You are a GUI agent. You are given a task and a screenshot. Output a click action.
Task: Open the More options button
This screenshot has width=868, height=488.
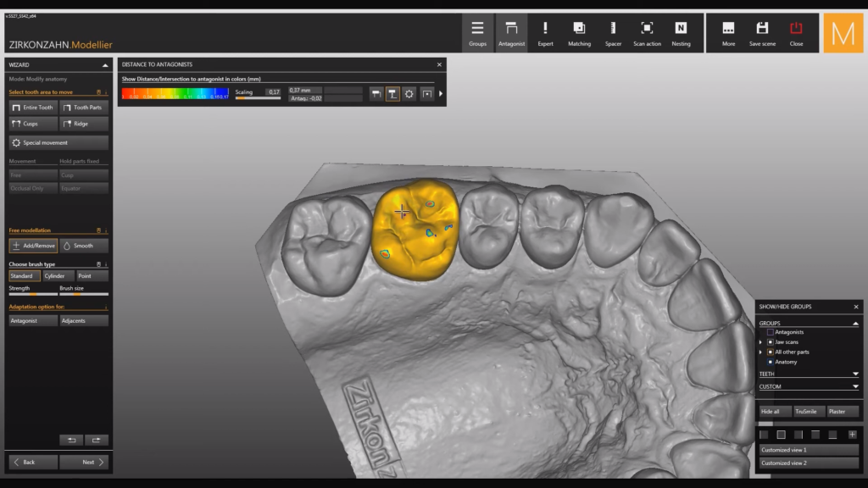(728, 33)
